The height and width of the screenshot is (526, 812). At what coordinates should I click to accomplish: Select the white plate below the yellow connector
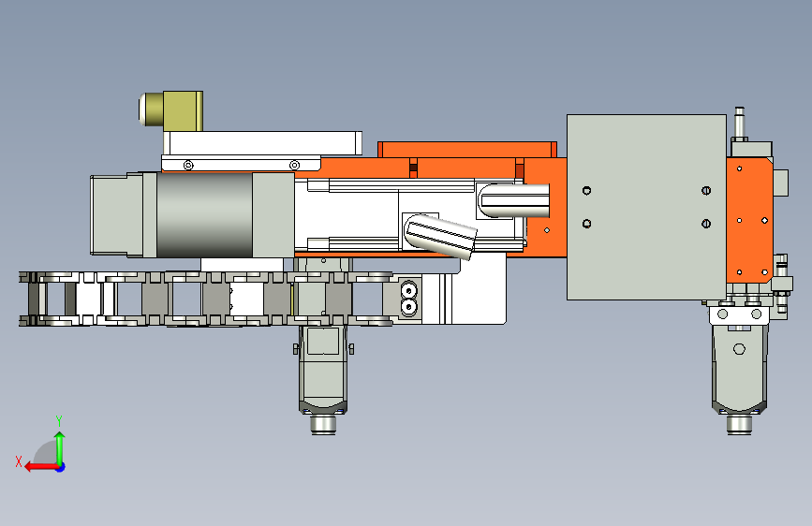[262, 143]
